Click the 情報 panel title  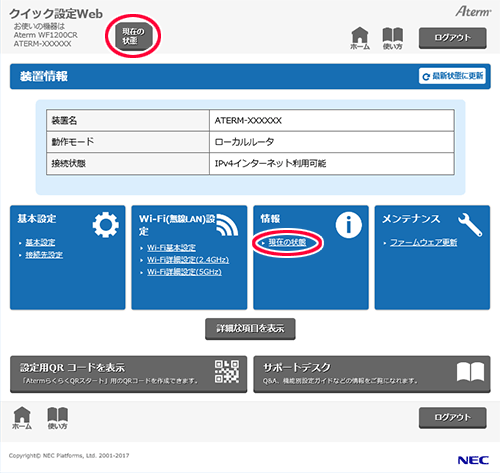[270, 219]
